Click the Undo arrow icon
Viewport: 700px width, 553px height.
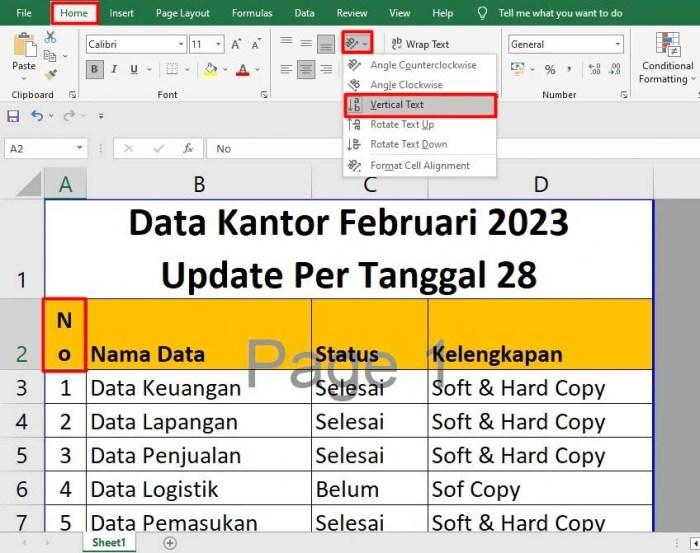pyautogui.click(x=37, y=116)
